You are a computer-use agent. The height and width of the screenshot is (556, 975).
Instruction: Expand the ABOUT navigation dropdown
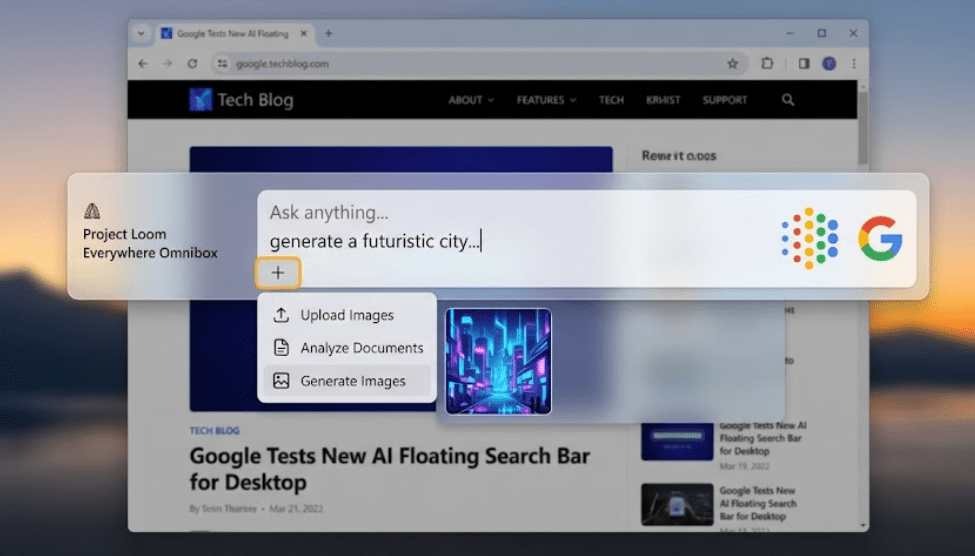(x=471, y=100)
